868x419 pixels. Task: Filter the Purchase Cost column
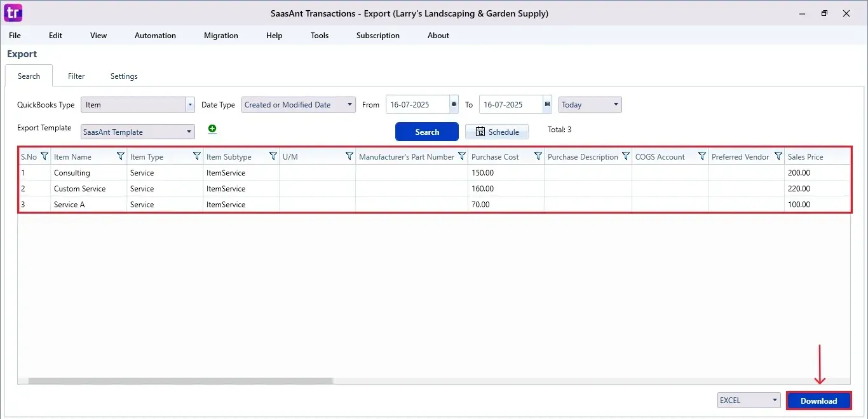pos(538,156)
